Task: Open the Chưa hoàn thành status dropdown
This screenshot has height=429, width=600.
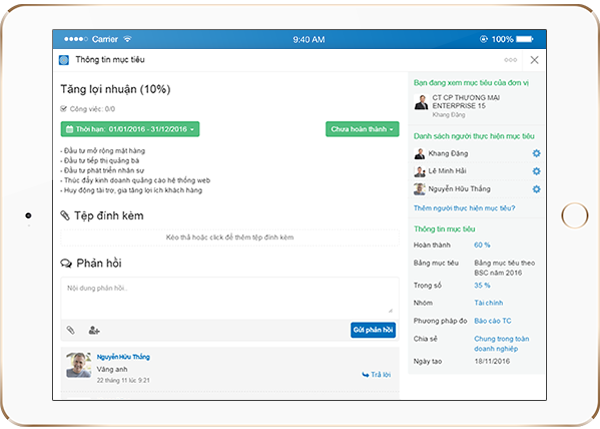Action: coord(363,129)
